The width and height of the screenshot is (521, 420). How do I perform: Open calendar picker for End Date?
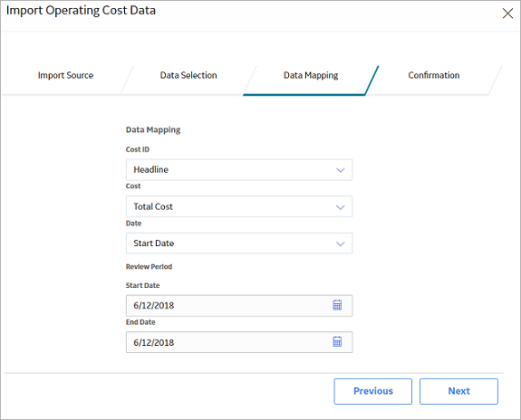pos(337,341)
